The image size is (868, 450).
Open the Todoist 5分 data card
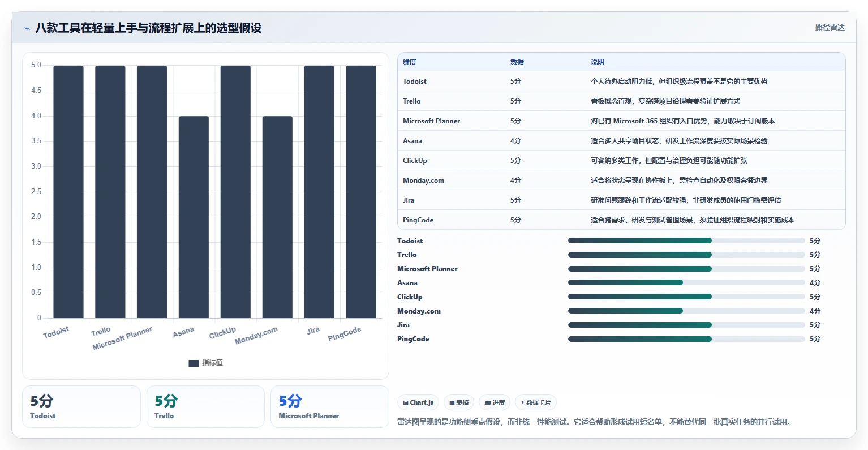pyautogui.click(x=81, y=406)
